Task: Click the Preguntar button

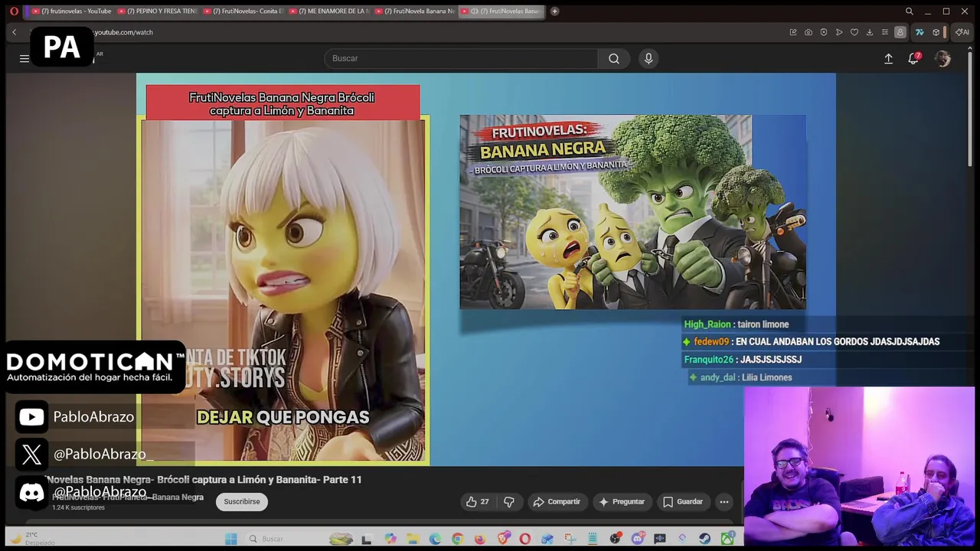Action: pos(621,501)
